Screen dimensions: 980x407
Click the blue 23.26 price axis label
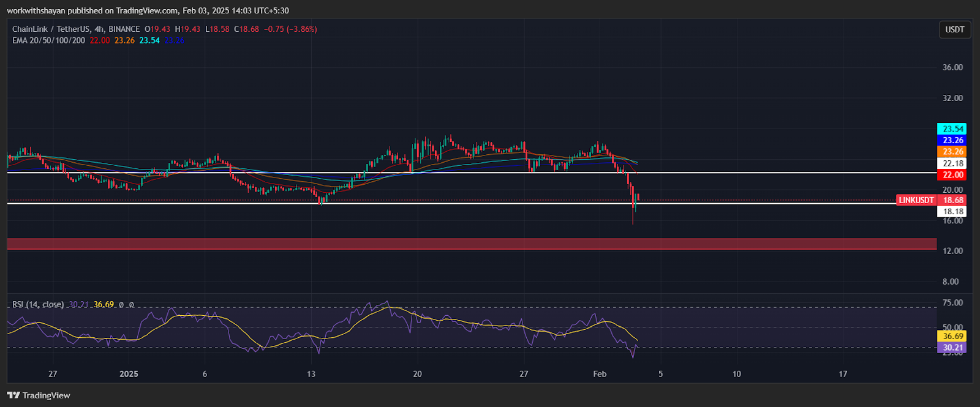953,140
